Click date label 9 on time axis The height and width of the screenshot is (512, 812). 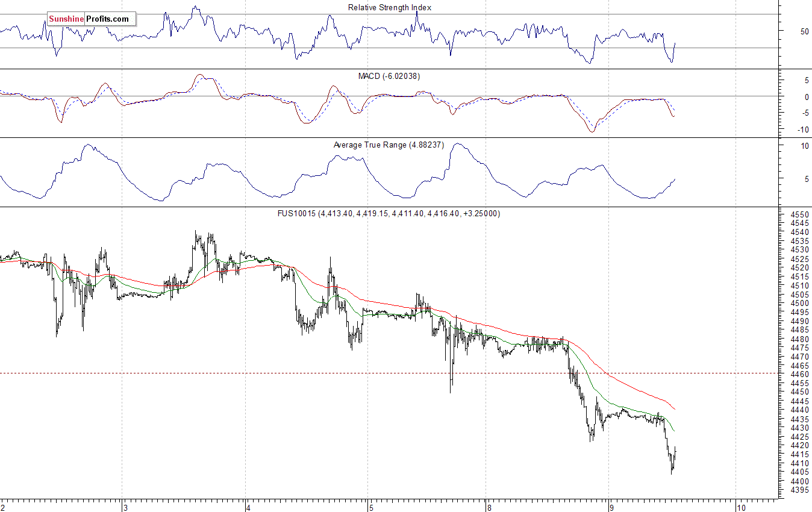612,507
